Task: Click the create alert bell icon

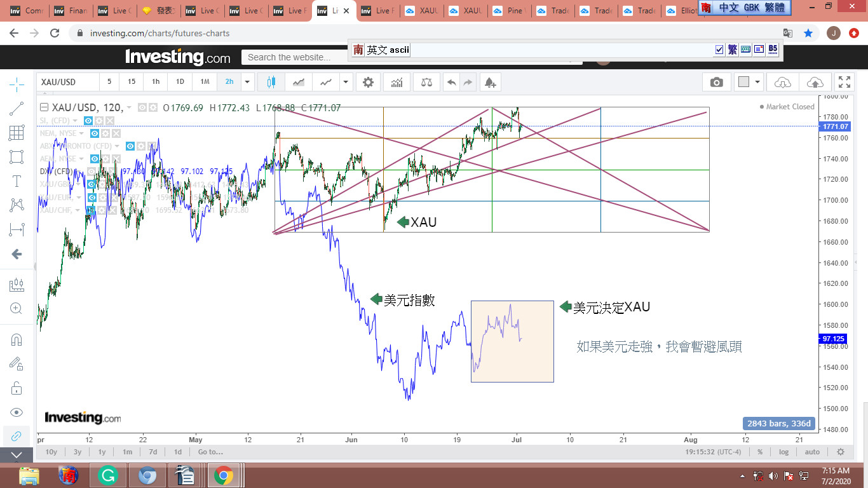Action: coord(489,82)
